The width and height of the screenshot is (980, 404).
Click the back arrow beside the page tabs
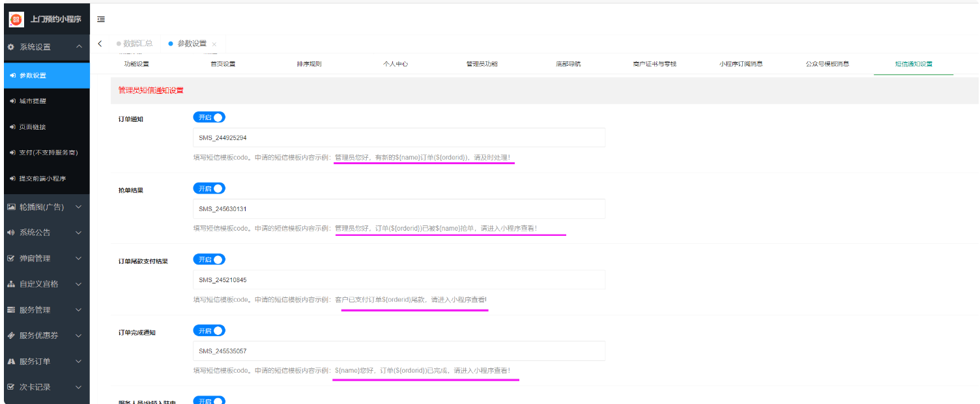(99, 44)
